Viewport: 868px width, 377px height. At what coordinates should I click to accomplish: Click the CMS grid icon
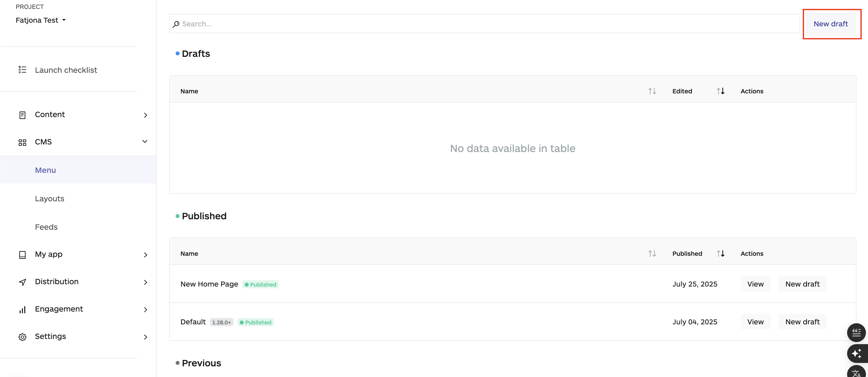point(22,142)
